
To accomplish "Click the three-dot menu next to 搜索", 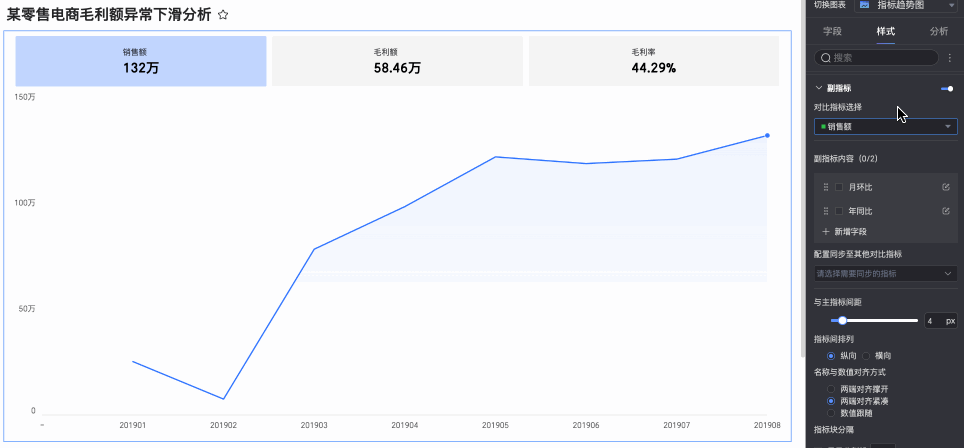I will pos(949,58).
